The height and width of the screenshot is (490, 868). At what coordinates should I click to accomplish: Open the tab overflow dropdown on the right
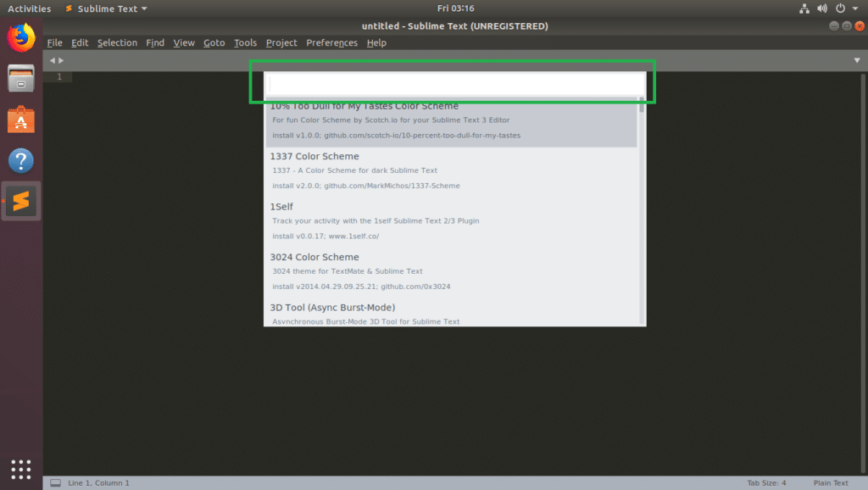coord(855,60)
